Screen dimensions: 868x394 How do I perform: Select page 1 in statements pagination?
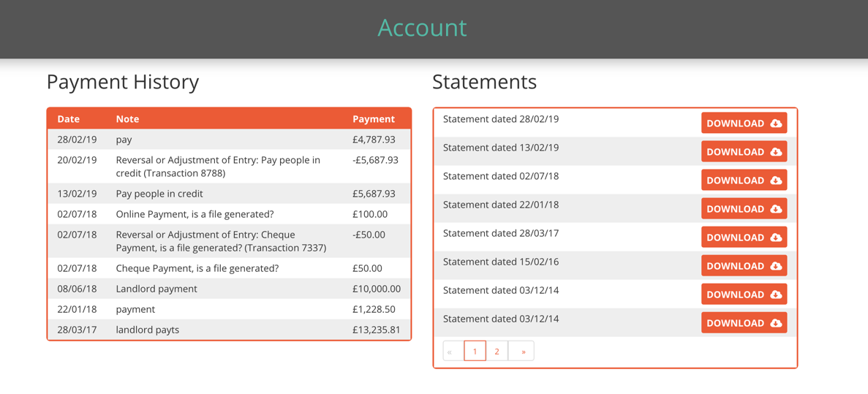click(475, 352)
